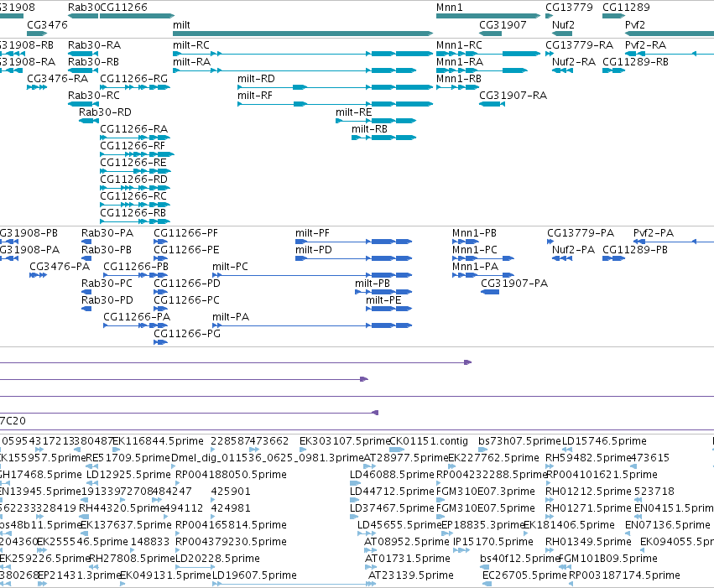Select transcript milt-RD
714x588 pixels.
335,87
